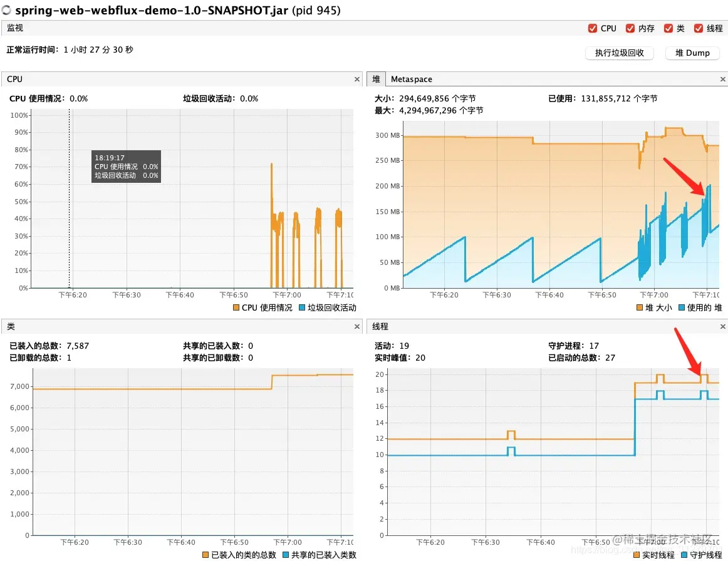Click threads 实时峰值: 20 text
Screen dimensions: 728x561
[400, 358]
